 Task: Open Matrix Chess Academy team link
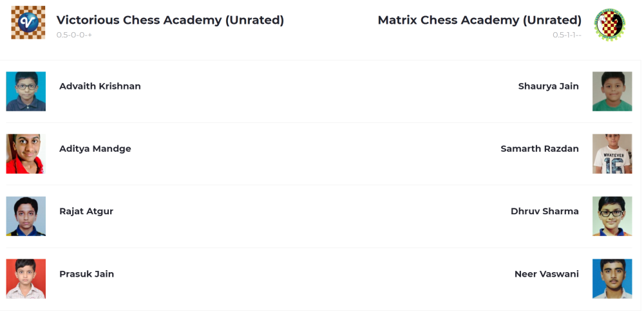coord(479,20)
